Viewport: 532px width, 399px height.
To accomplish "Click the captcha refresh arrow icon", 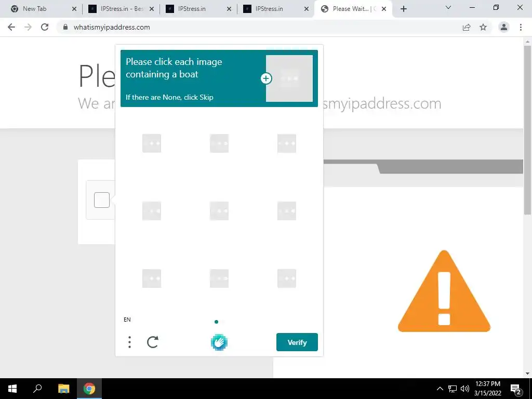I will tap(153, 342).
